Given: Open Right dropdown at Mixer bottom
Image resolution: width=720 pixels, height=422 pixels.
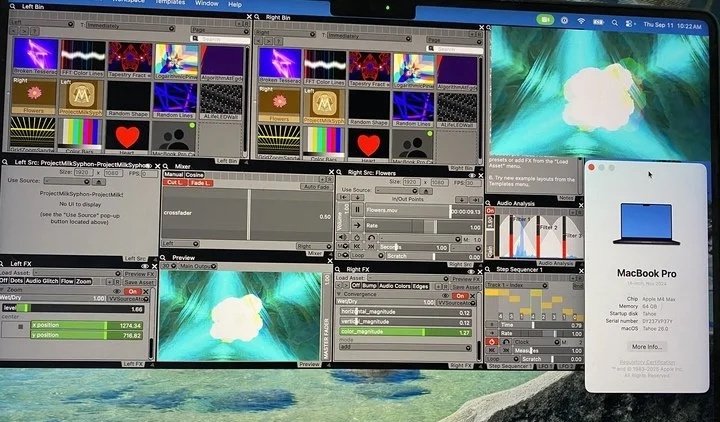Looking at the screenshot, I should (313, 246).
